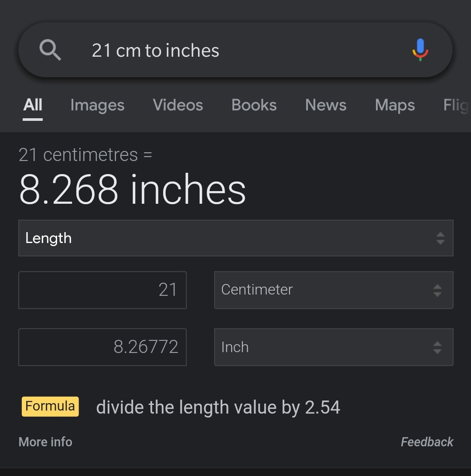Image resolution: width=471 pixels, height=476 pixels.
Task: Send Feedback on the converter
Action: point(427,442)
